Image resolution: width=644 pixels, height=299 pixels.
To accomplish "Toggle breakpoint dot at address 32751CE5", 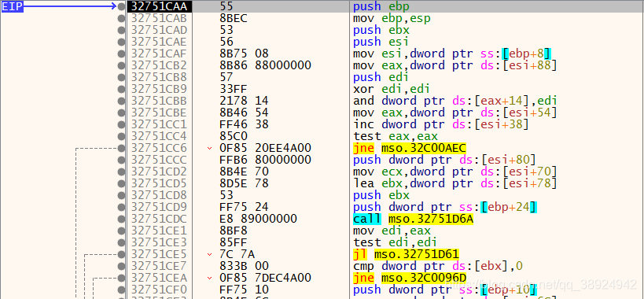I will (121, 254).
